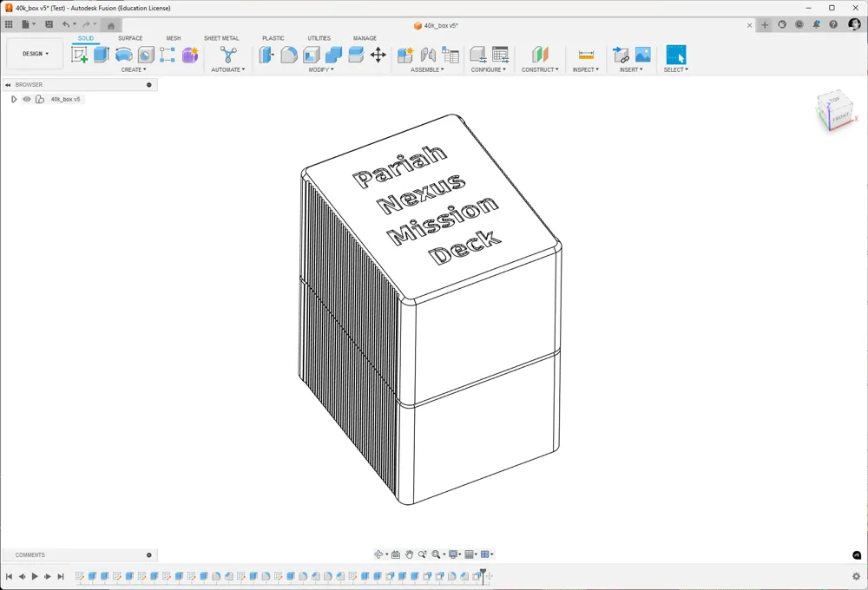Expand the 40k_box v5 browser tree
The image size is (868, 590).
(14, 99)
